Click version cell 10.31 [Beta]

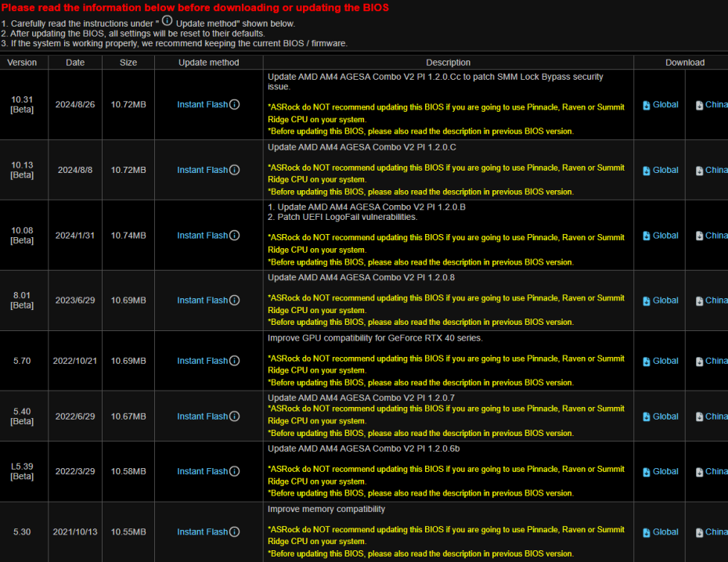point(22,104)
